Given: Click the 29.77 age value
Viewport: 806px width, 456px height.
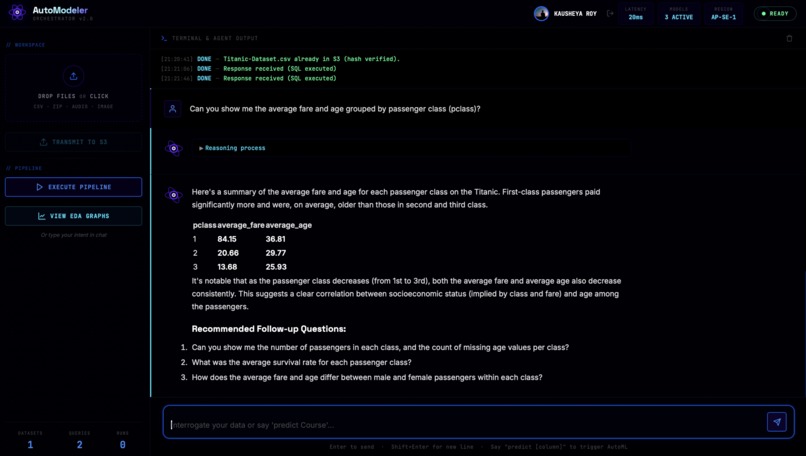Looking at the screenshot, I should click(276, 252).
